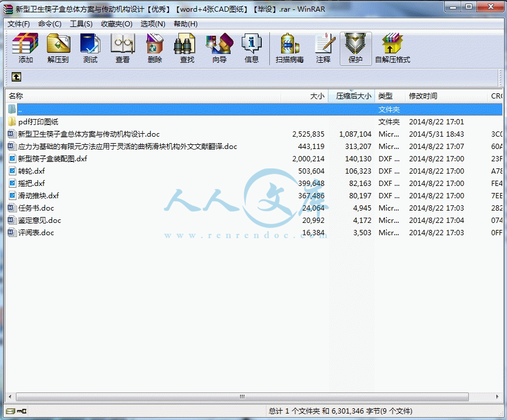507x420 pixels.
Task: Click the WinRAR title bar icon
Action: click(8, 9)
